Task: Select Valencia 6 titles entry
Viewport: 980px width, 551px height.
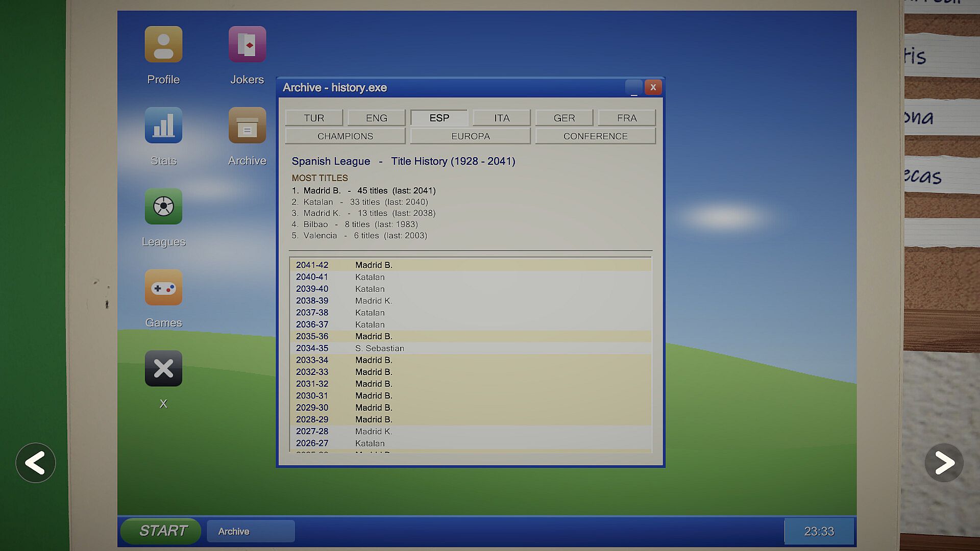Action: coord(359,236)
